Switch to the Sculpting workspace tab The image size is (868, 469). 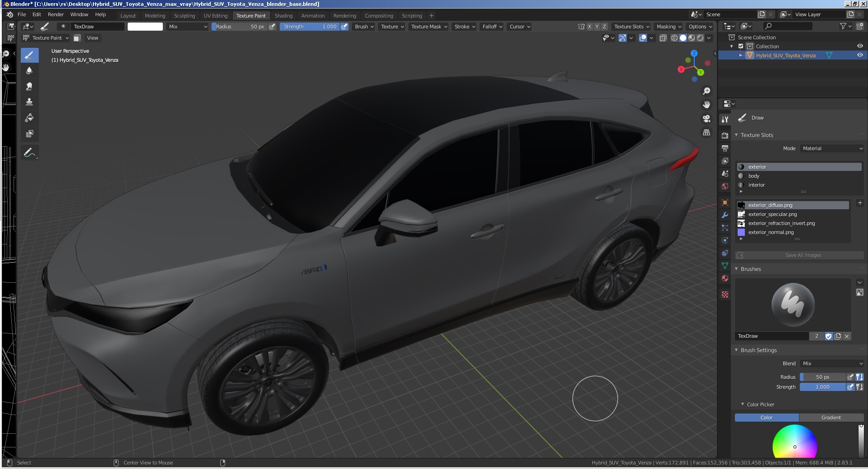click(x=185, y=16)
